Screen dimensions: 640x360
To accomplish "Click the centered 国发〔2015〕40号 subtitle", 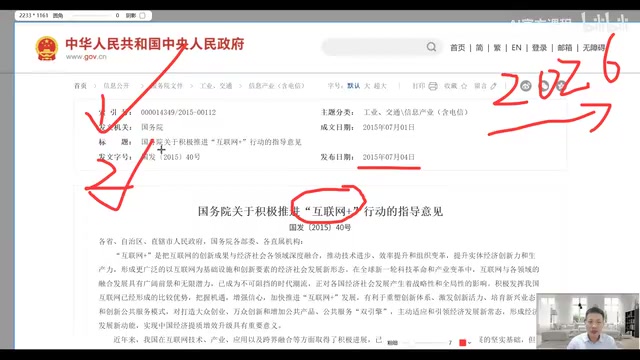I will 320,227.
